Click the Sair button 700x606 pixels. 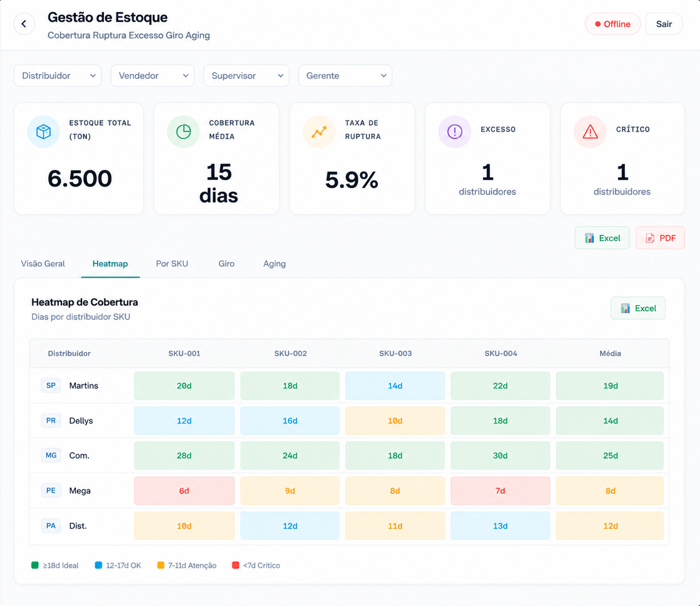tap(664, 24)
